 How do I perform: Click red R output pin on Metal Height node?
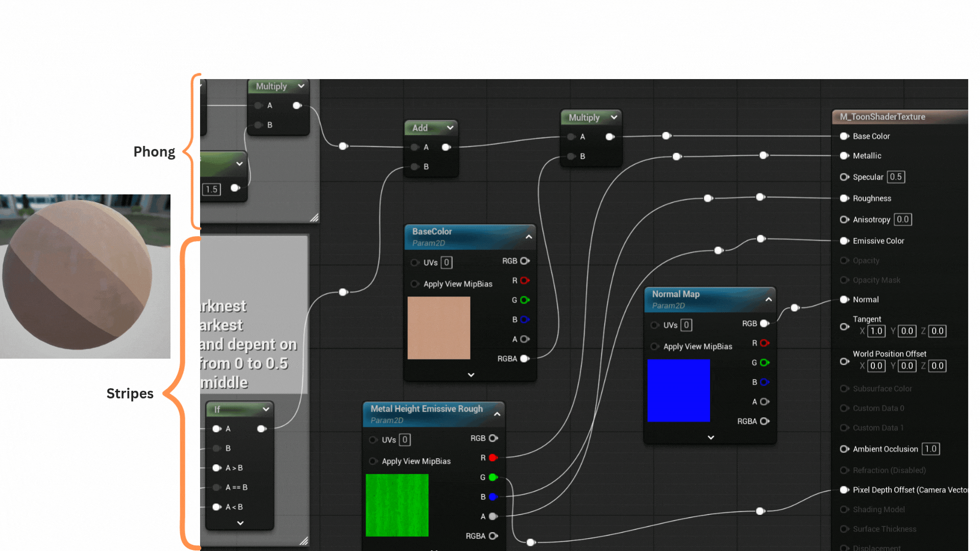pos(493,458)
